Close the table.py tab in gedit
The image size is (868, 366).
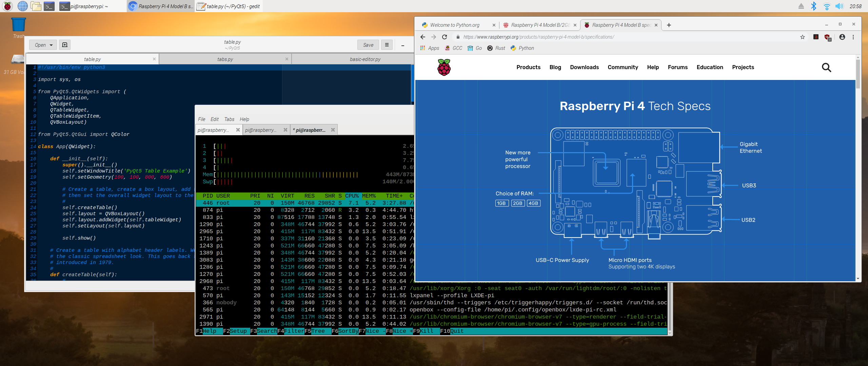(x=154, y=59)
